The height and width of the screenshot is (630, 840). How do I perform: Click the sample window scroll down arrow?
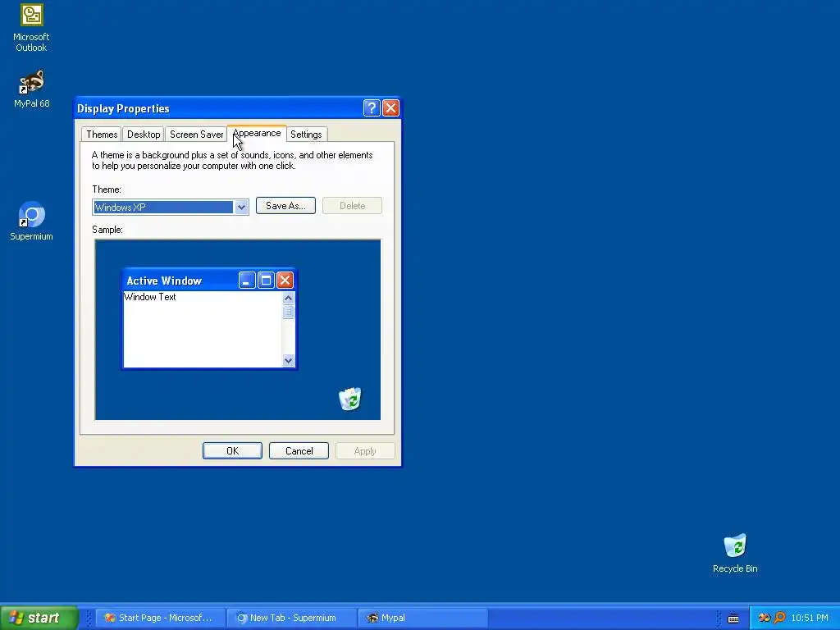(288, 360)
